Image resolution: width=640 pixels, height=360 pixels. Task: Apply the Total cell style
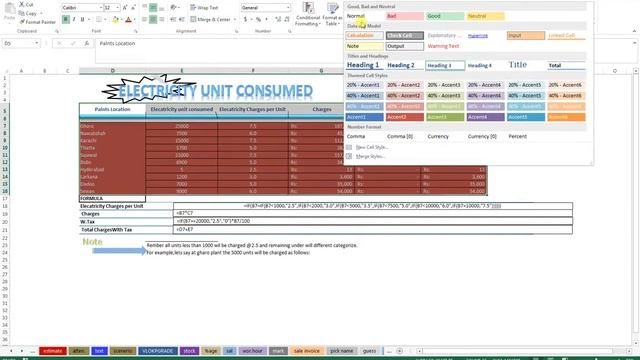(566, 65)
